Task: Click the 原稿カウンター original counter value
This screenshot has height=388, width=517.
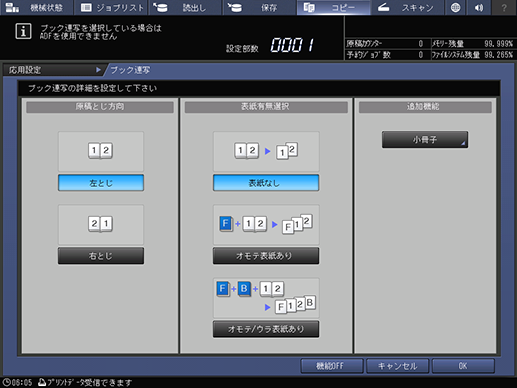Action: click(420, 44)
